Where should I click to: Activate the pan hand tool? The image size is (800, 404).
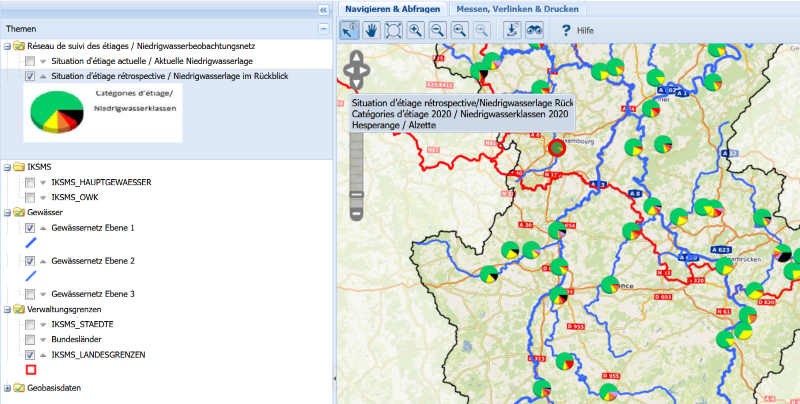372,30
